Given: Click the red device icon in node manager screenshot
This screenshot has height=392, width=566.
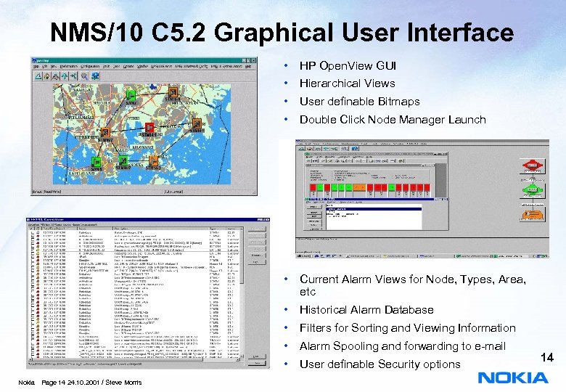Looking at the screenshot, I should (x=533, y=166).
